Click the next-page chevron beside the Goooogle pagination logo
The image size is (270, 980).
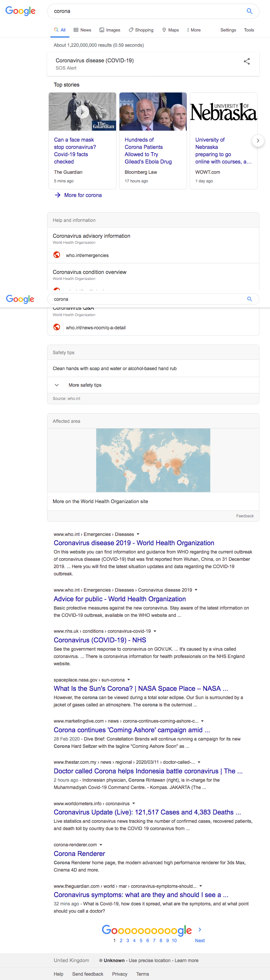(200, 929)
